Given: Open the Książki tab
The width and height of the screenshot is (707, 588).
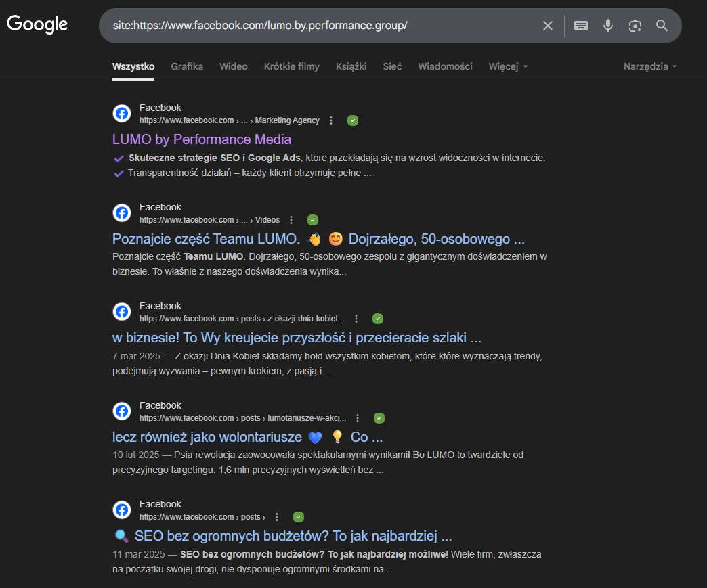Looking at the screenshot, I should click(351, 67).
